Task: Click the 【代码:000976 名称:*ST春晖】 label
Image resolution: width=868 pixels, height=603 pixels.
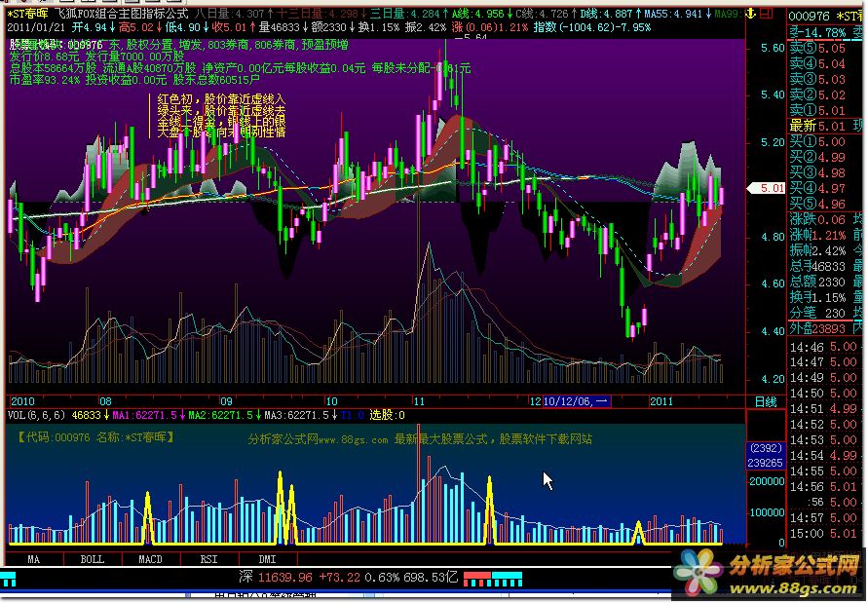Action: pos(95,437)
